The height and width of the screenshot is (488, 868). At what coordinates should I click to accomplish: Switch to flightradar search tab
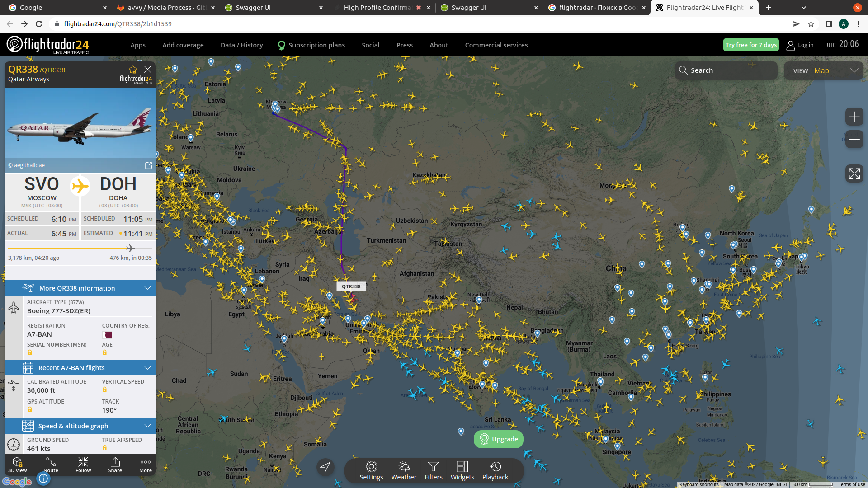[597, 8]
